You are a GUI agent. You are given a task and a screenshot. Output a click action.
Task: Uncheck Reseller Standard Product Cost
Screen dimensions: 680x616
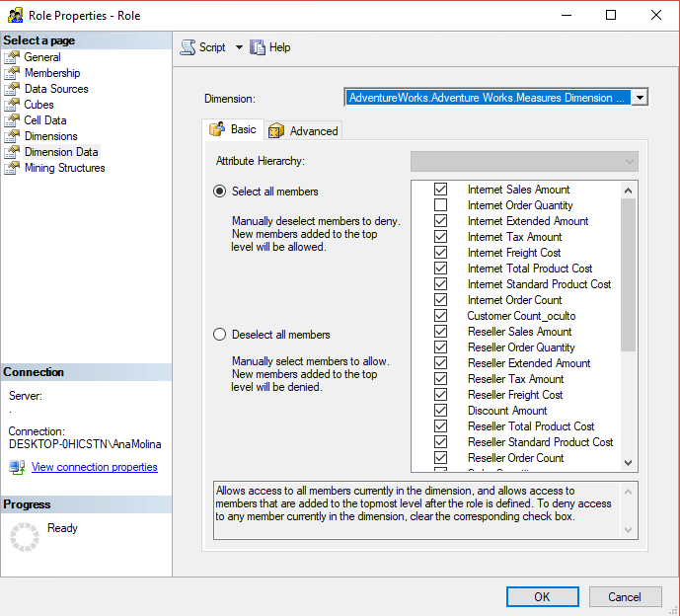pyautogui.click(x=440, y=442)
